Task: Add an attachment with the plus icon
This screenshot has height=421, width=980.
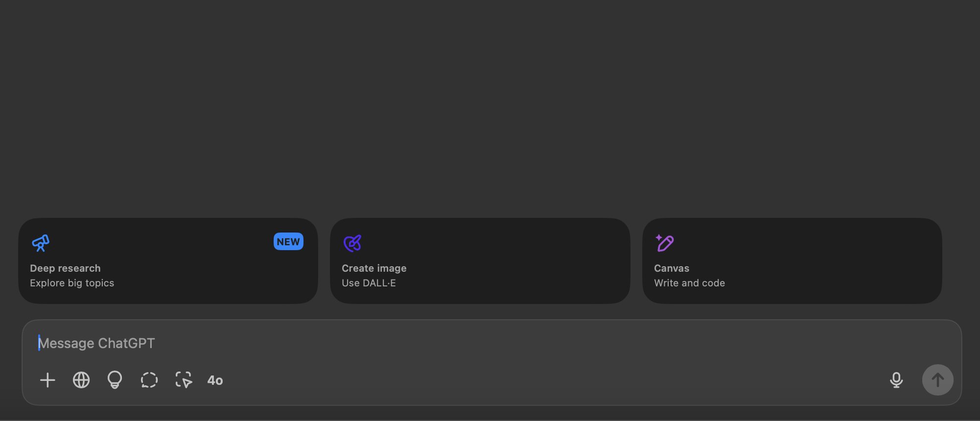Action: (47, 380)
